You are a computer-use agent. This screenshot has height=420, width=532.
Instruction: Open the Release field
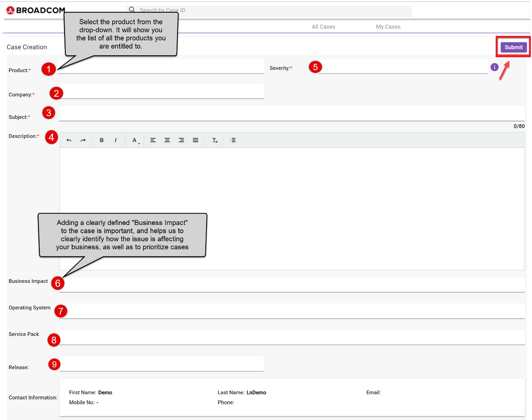click(x=162, y=364)
